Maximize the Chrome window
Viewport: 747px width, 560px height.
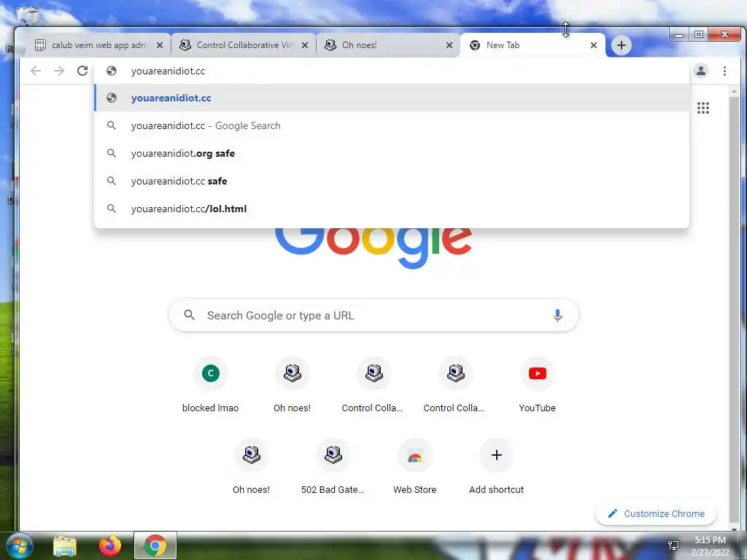698,35
